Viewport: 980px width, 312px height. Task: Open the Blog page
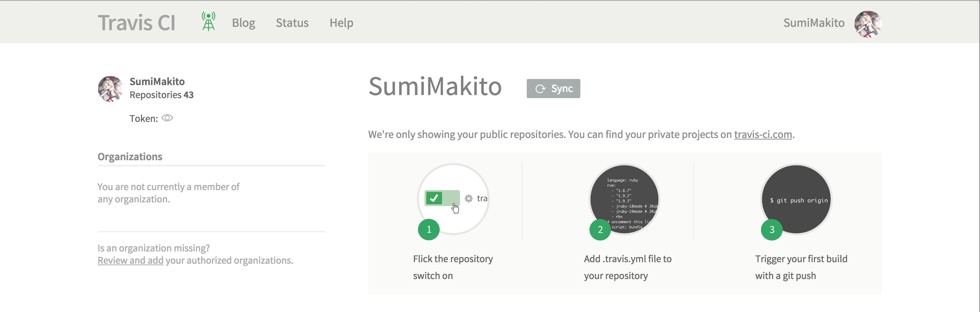point(243,23)
